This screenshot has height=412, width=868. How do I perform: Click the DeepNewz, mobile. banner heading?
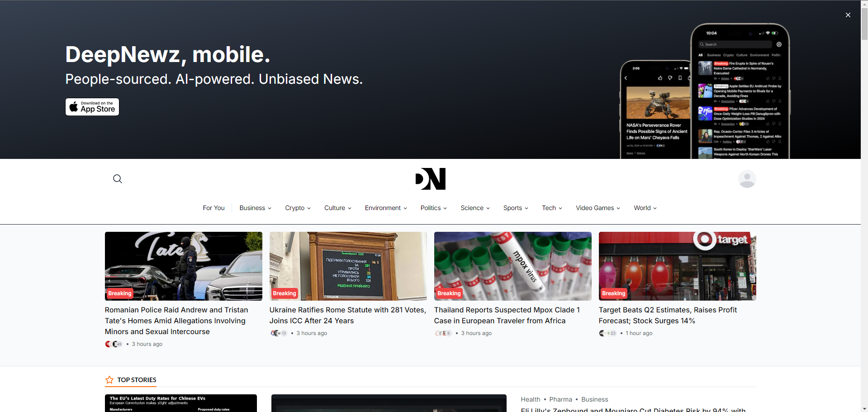168,54
